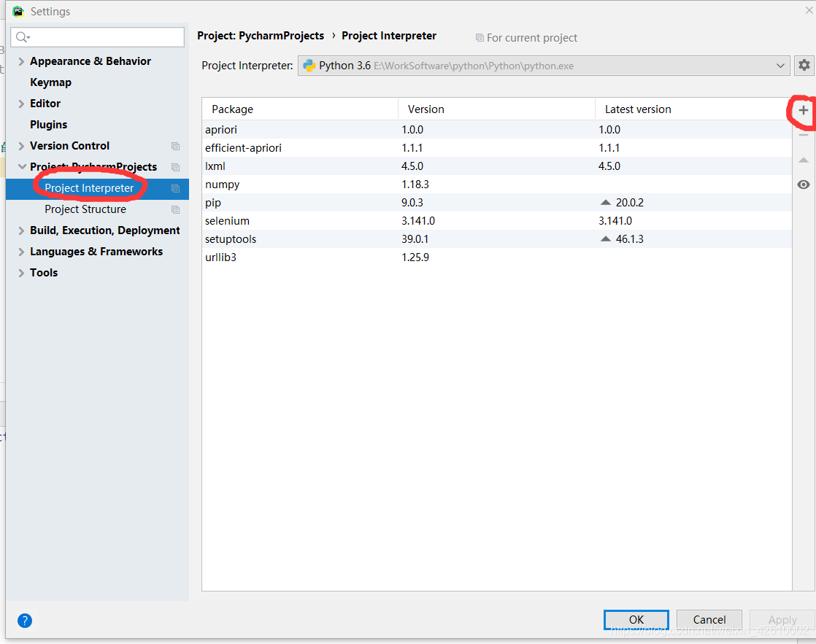Image resolution: width=816 pixels, height=644 pixels.
Task: Click the PyCharm logo in title bar
Action: click(x=18, y=11)
